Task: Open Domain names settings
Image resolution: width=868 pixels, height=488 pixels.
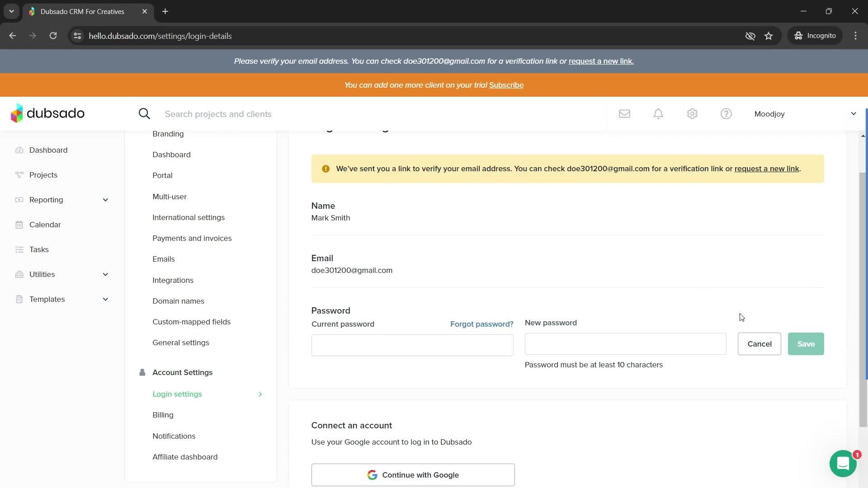Action: [178, 301]
